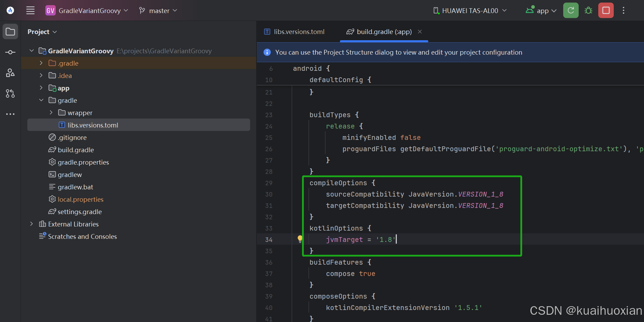Open the master branch selector

tap(157, 10)
